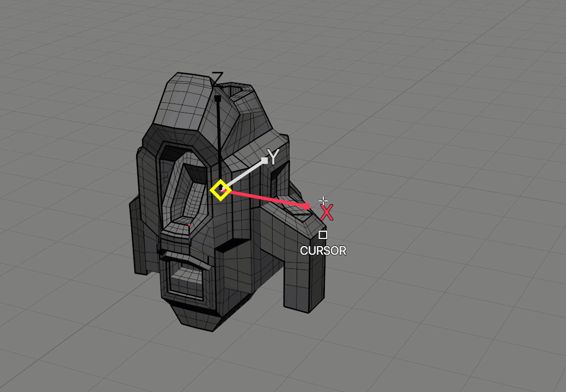Click the CURSOR text label
566x392 pixels.
(323, 250)
